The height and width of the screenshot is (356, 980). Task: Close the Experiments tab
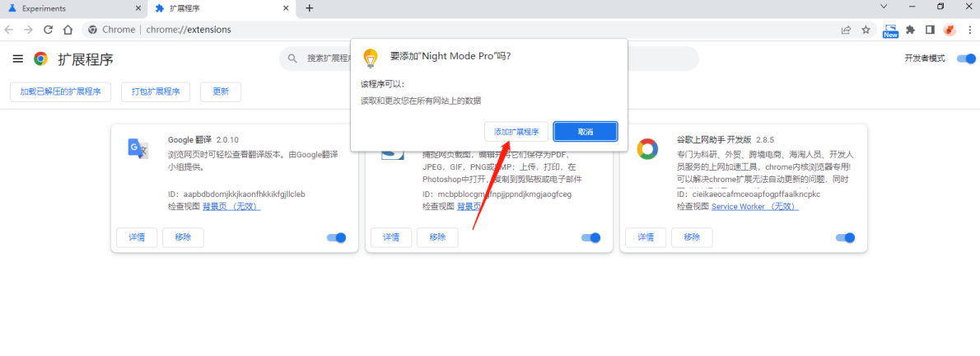point(138,8)
